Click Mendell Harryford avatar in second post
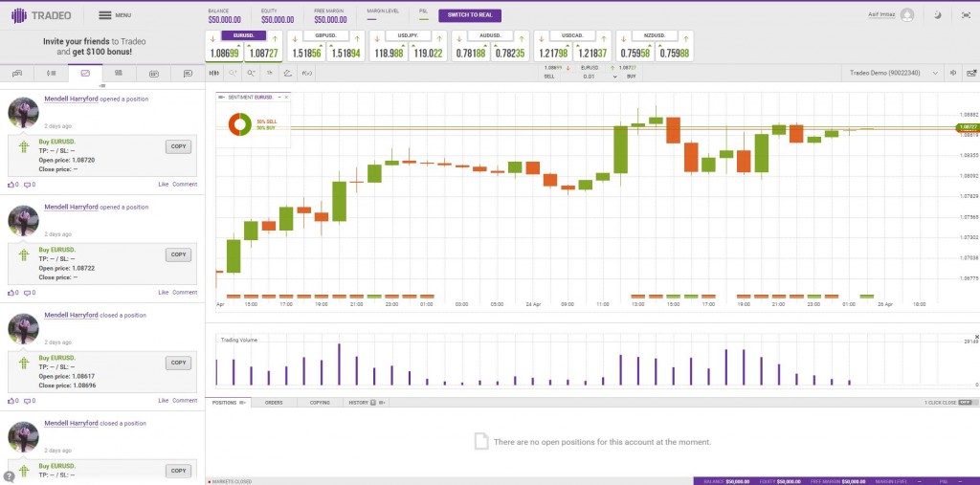 [x=23, y=221]
